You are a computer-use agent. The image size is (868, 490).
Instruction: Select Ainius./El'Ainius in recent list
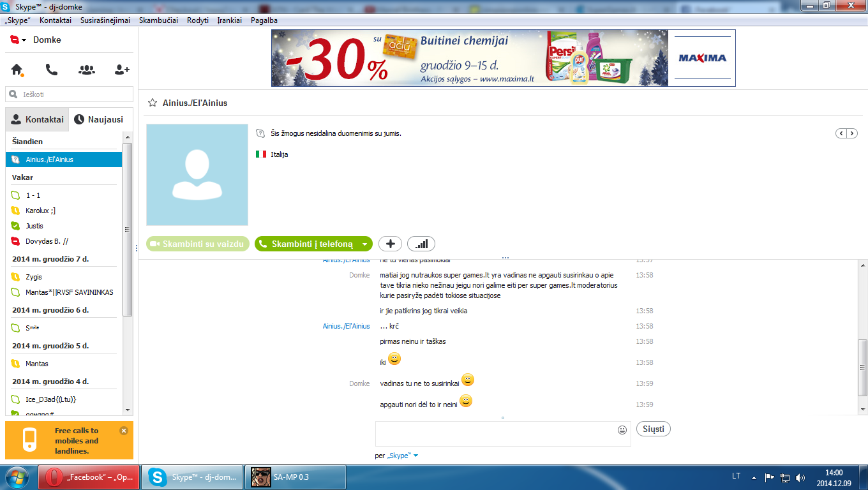[64, 160]
